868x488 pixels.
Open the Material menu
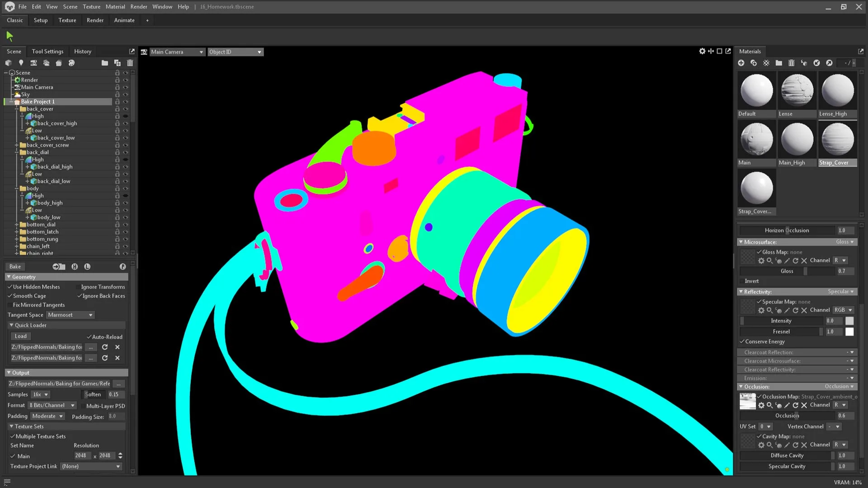(115, 7)
